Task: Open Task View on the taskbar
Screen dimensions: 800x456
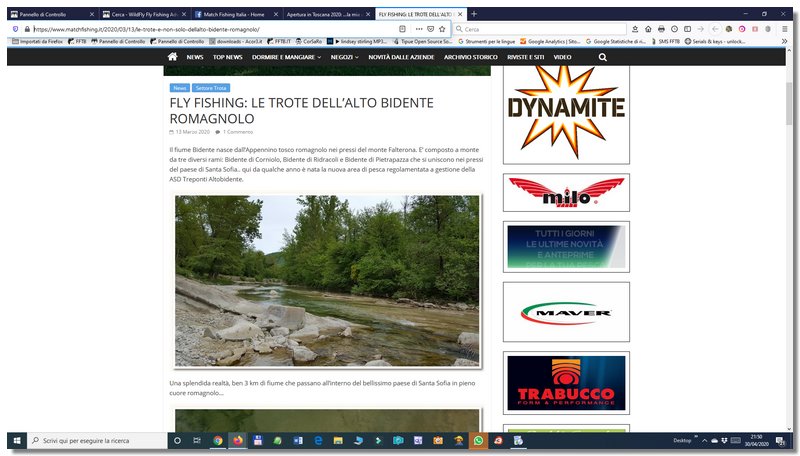Action: point(197,440)
